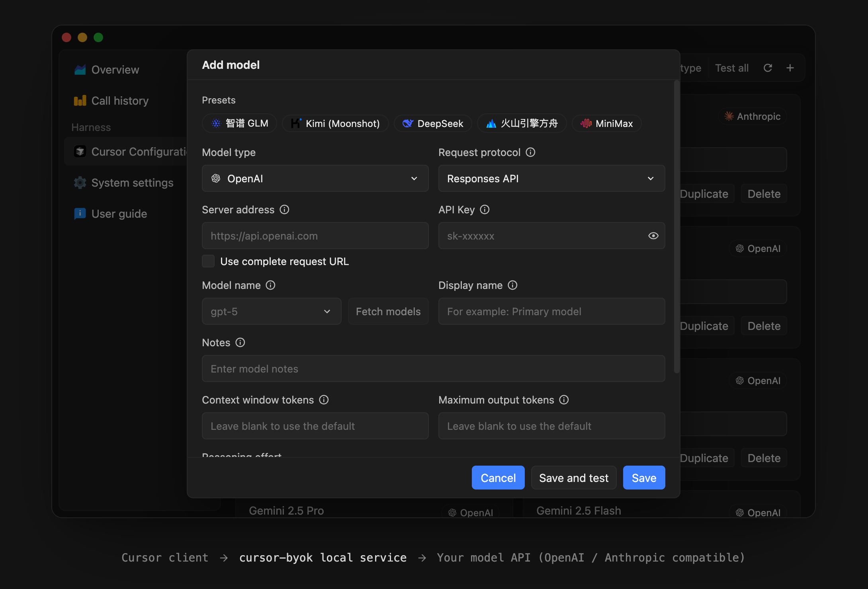The width and height of the screenshot is (868, 589).
Task: Click the Gemini 2.5 Pro card title
Action: pos(286,511)
